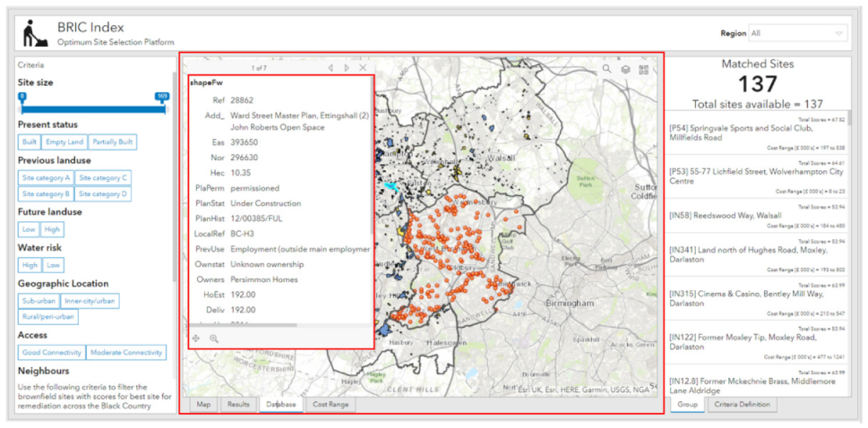Click the map search magnifier icon
This screenshot has height=428, width=868.
click(606, 69)
